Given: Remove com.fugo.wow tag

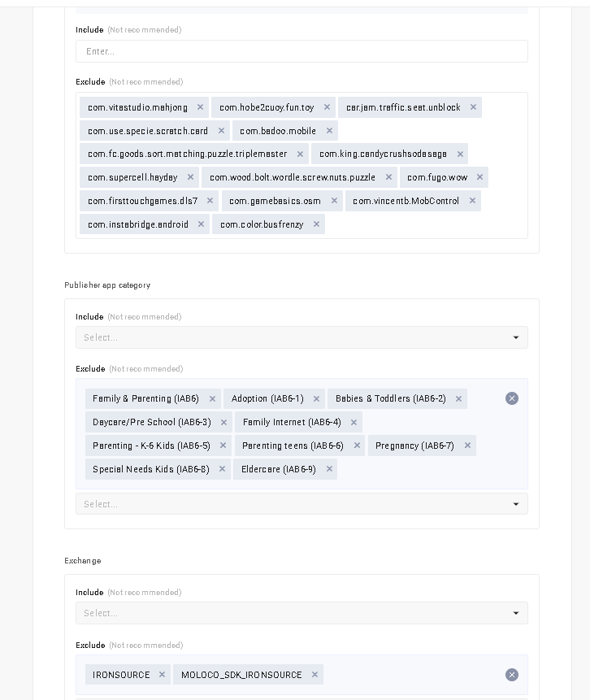Looking at the screenshot, I should tap(479, 177).
